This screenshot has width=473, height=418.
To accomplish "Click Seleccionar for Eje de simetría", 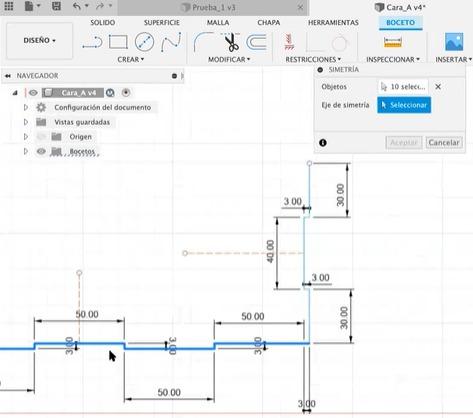I will pyautogui.click(x=404, y=105).
